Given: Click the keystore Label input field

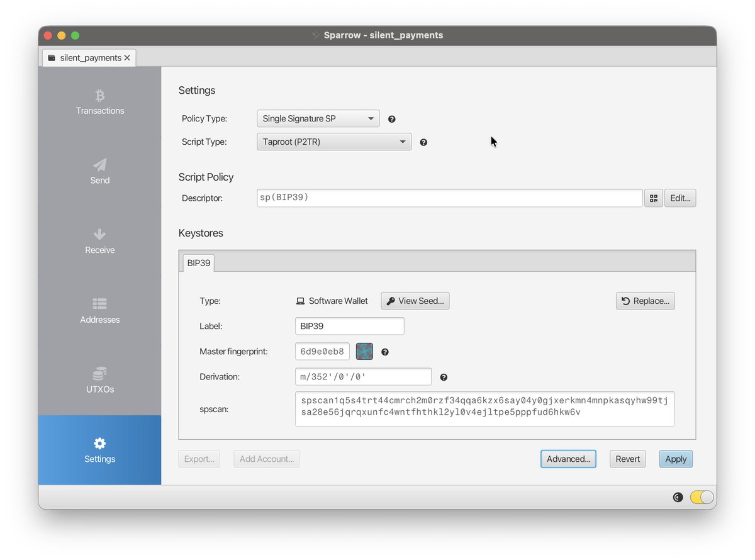Looking at the screenshot, I should pos(350,326).
